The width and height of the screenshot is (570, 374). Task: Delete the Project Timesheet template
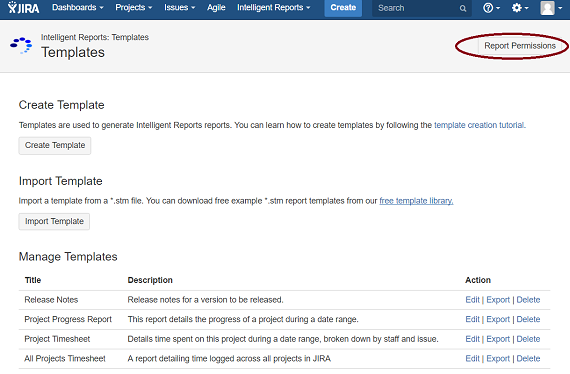(x=528, y=339)
